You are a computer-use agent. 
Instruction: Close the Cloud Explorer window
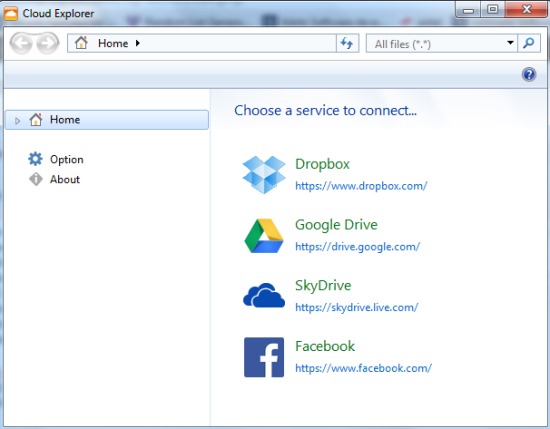[x=526, y=9]
